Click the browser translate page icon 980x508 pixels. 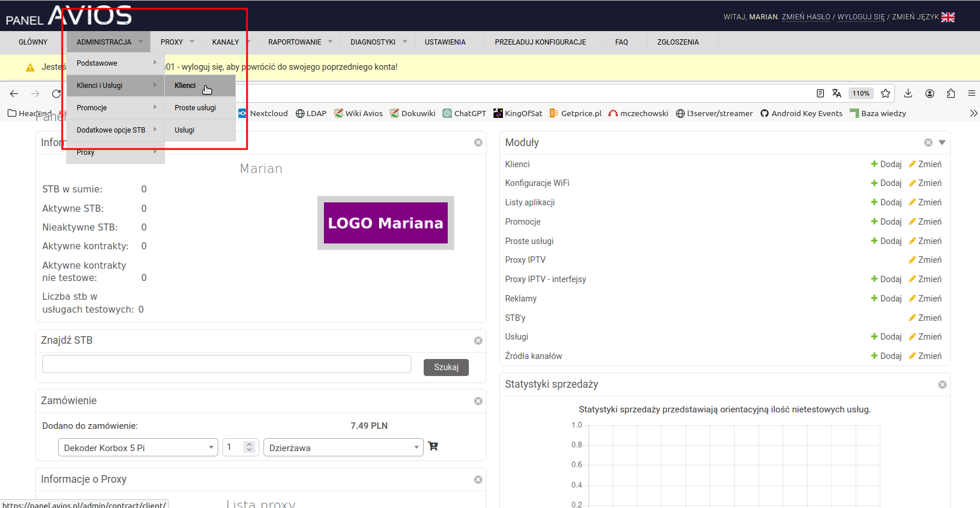pyautogui.click(x=837, y=94)
